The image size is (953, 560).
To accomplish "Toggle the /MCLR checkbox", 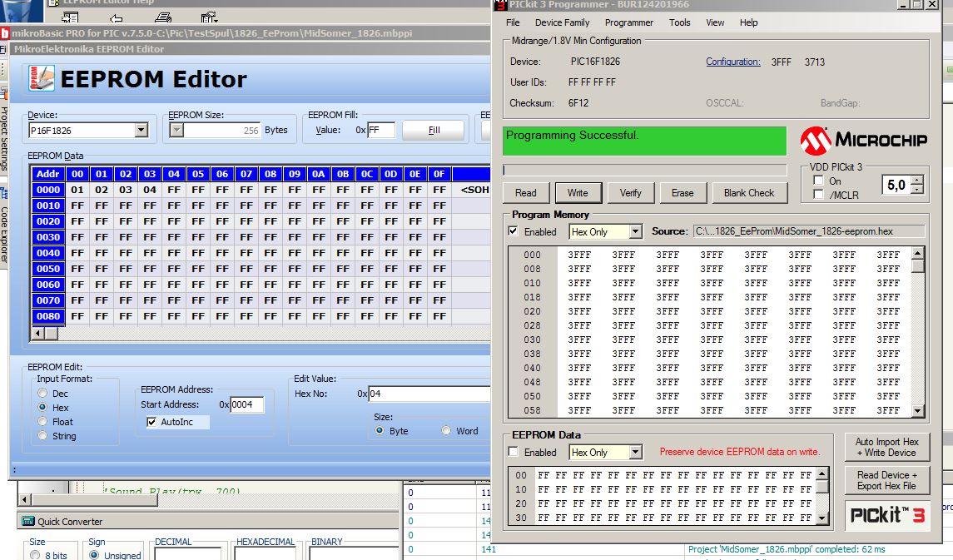I will point(819,195).
